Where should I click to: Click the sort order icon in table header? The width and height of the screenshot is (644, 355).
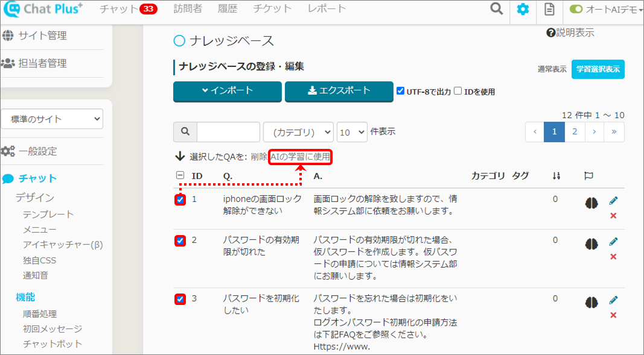[556, 176]
